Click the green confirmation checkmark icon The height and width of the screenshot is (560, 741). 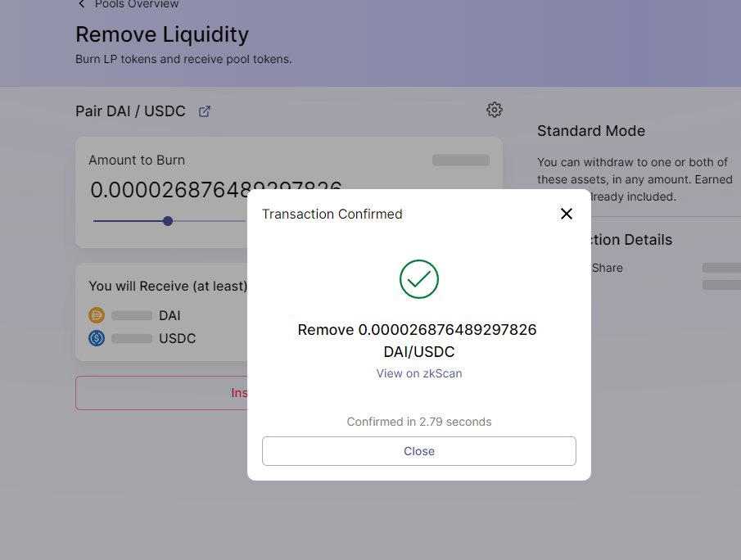pos(418,279)
